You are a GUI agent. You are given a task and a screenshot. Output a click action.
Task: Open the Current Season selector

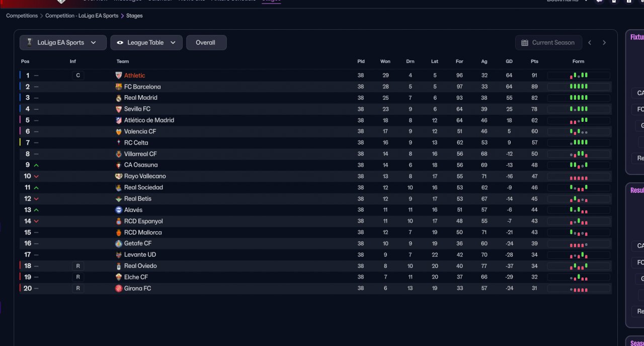pos(548,43)
